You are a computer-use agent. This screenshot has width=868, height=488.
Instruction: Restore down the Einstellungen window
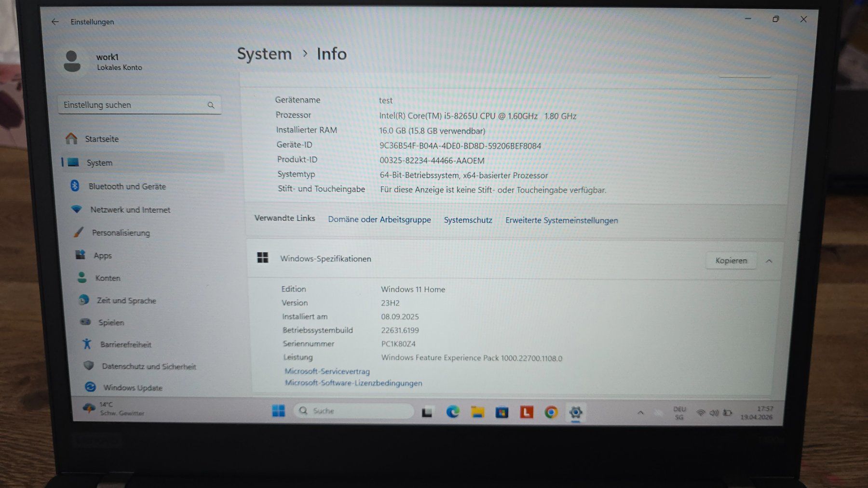click(x=775, y=19)
